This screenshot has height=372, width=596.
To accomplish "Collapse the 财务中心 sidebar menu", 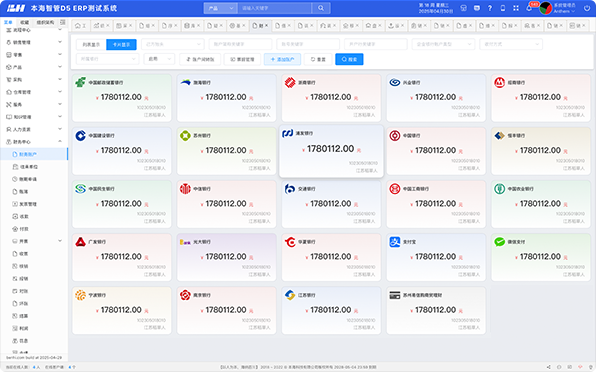I will 34,142.
